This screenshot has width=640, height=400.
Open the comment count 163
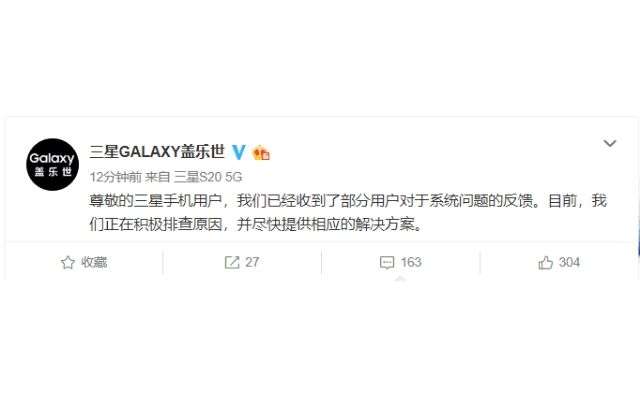[411, 262]
